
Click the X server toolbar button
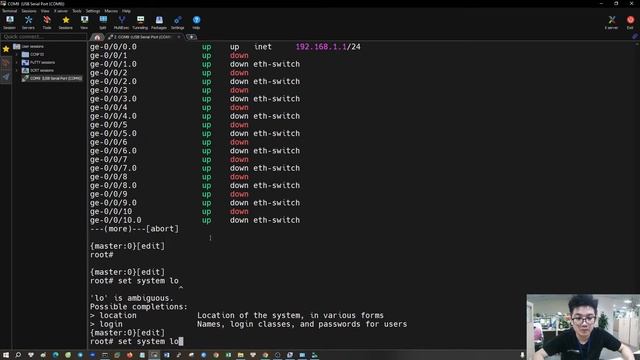click(611, 22)
